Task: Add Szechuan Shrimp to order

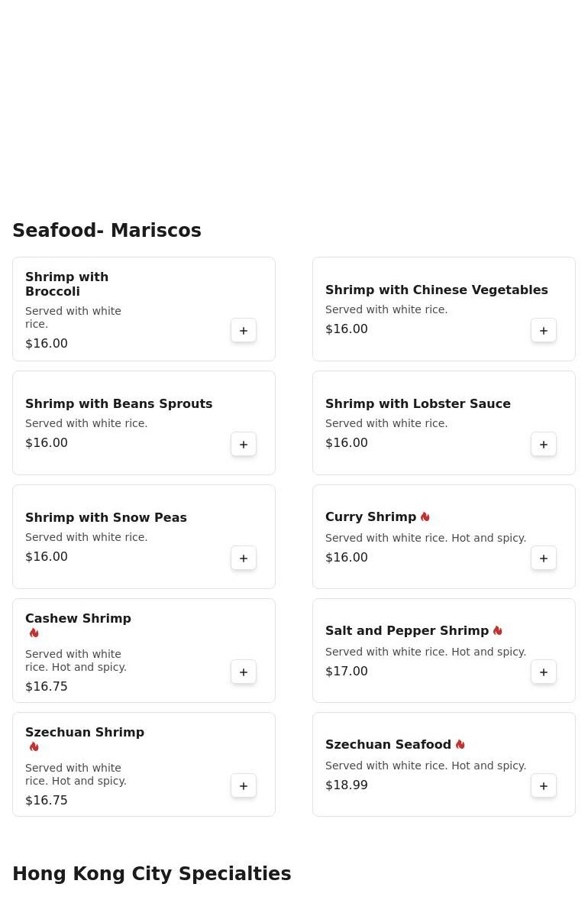Action: click(244, 786)
